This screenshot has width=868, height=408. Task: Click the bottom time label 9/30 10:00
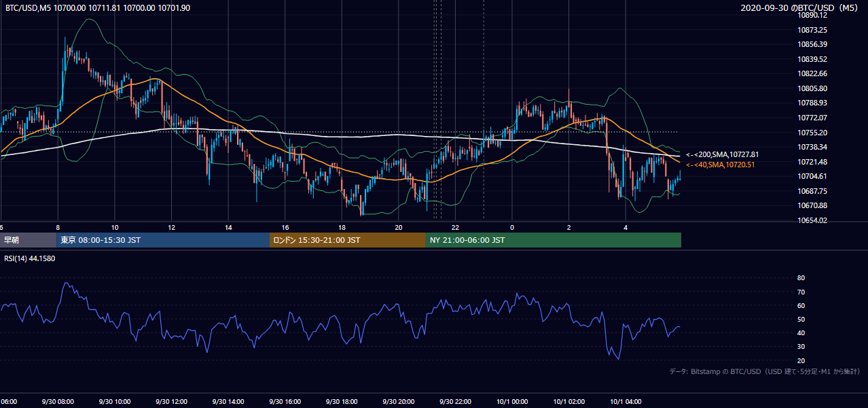point(115,402)
